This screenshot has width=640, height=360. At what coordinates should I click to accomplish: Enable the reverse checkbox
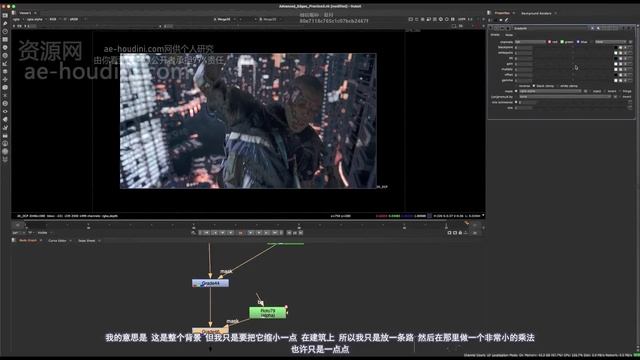click(516, 86)
